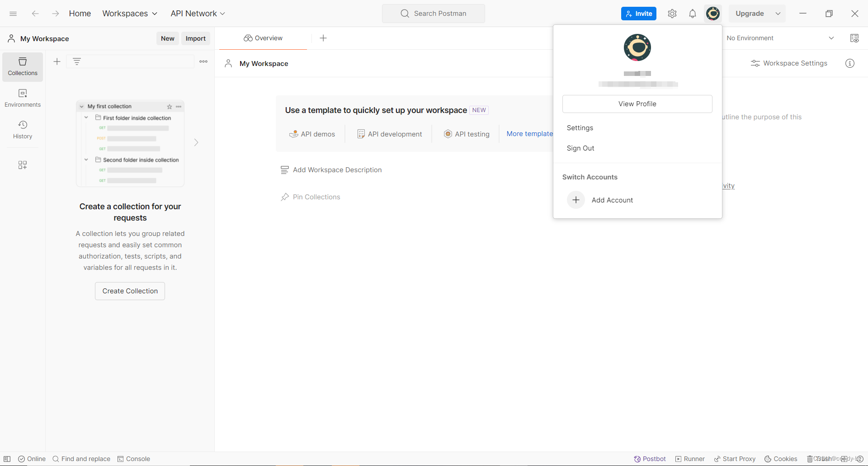This screenshot has height=466, width=868.
Task: Star My first collection in preview
Action: point(170,107)
